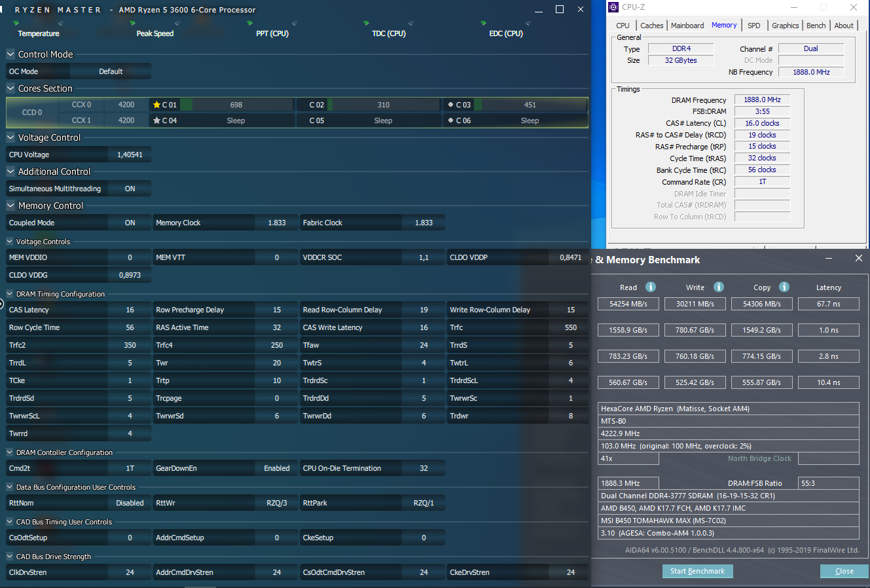Collapse the Additional Control section
This screenshot has height=588, width=870.
pyautogui.click(x=10, y=172)
